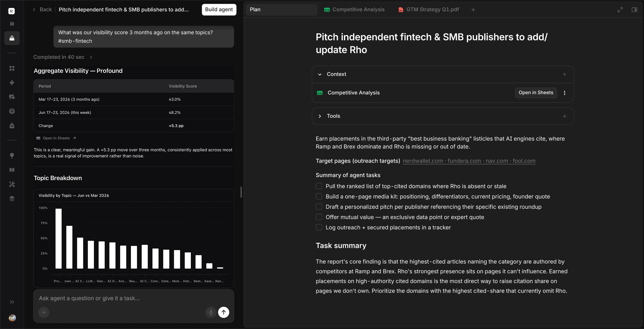
Task: Click the 'Summary of agent tasks' label
Action: pos(348,175)
